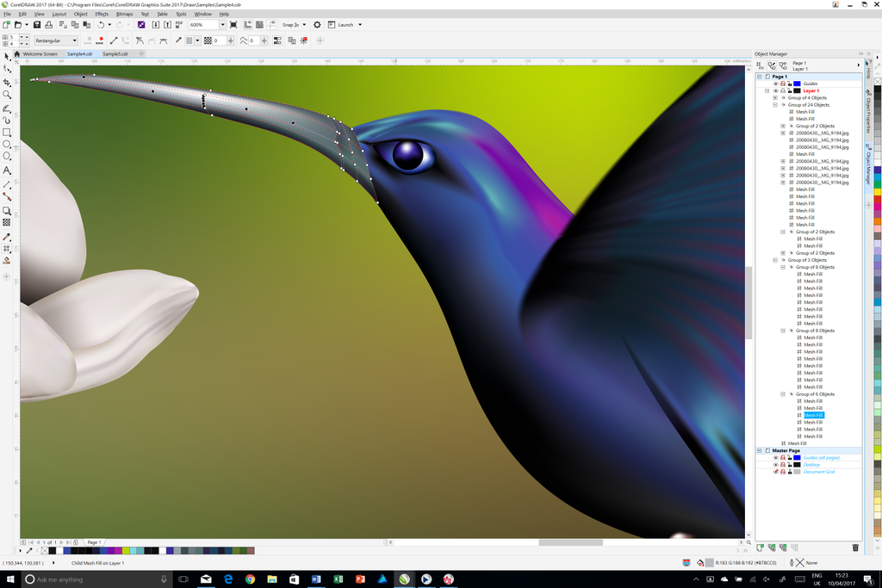Screen dimensions: 882x588
Task: Open the 600% zoom level dropdown
Action: pos(222,24)
